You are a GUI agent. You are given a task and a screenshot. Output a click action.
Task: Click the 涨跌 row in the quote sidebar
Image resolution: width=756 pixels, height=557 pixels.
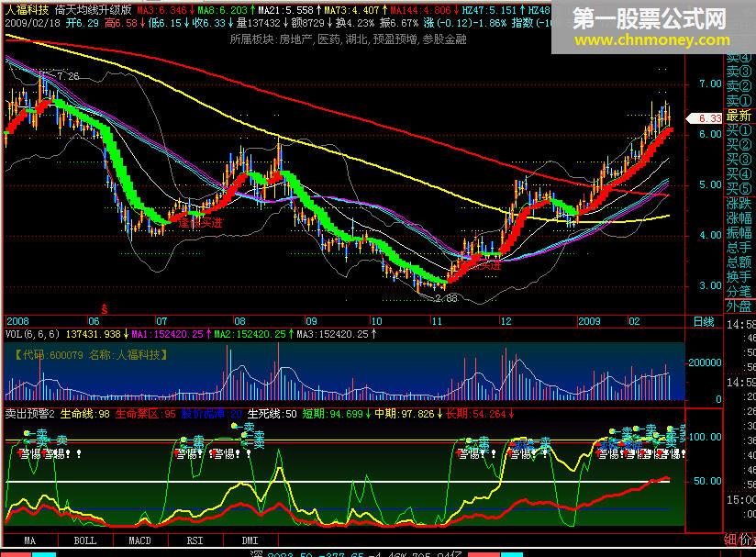[x=739, y=204]
